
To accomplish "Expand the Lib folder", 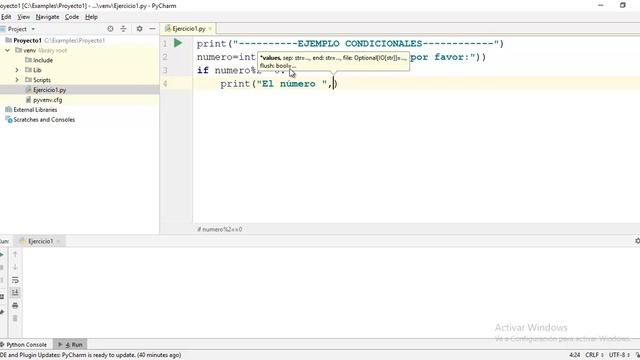I will [x=17, y=70].
